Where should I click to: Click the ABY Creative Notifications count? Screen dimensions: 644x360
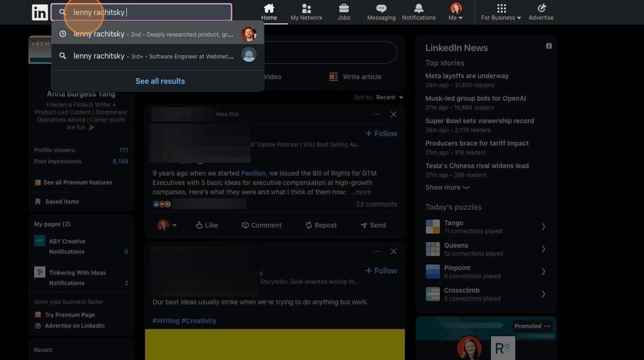[x=126, y=252]
